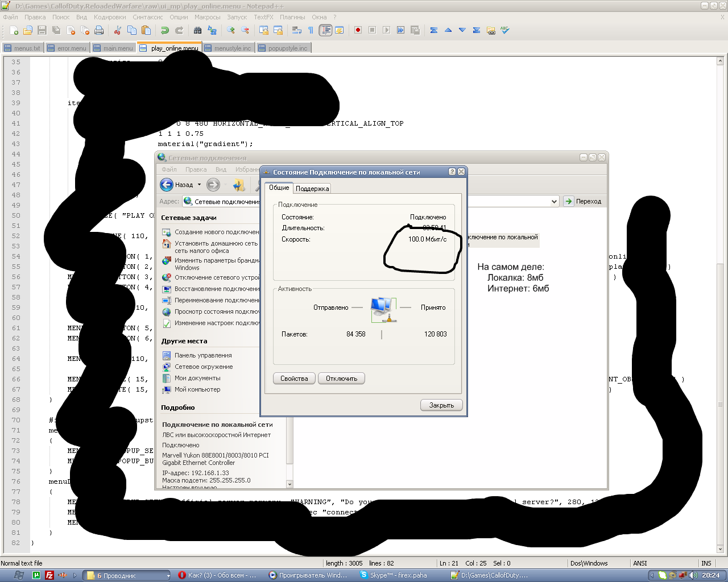The height and width of the screenshot is (582, 728).
Task: Click the Cut scissors icon
Action: pyautogui.click(x=118, y=30)
